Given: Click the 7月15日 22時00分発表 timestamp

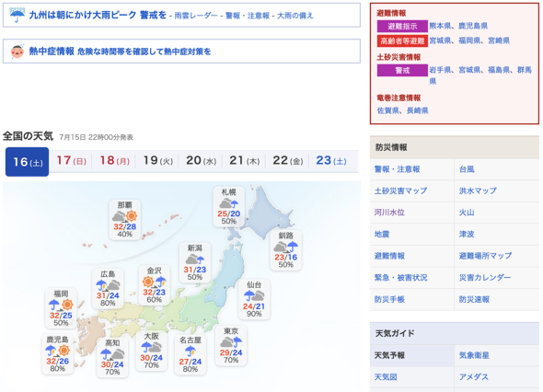Looking at the screenshot, I should (96, 137).
